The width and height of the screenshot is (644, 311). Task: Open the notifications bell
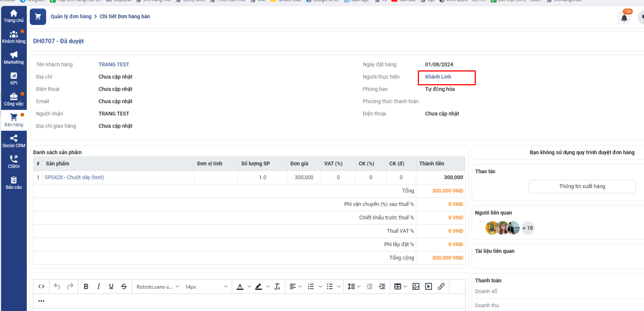(x=624, y=18)
